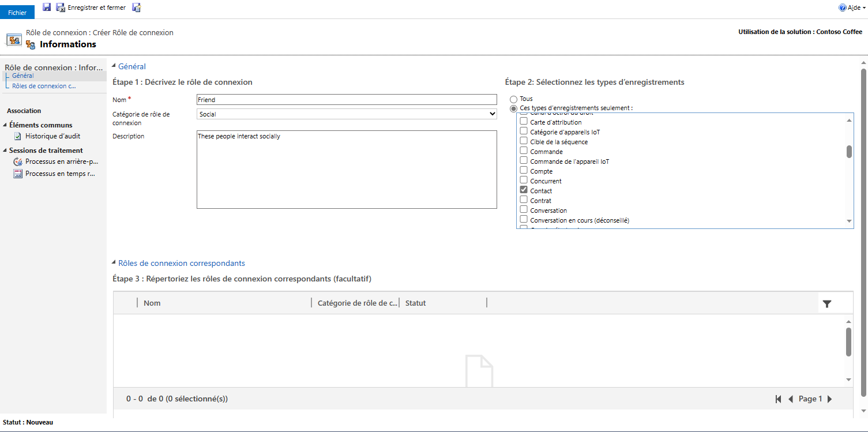868x432 pixels.
Task: Click main page scrollbar down arrow
Action: tap(863, 411)
